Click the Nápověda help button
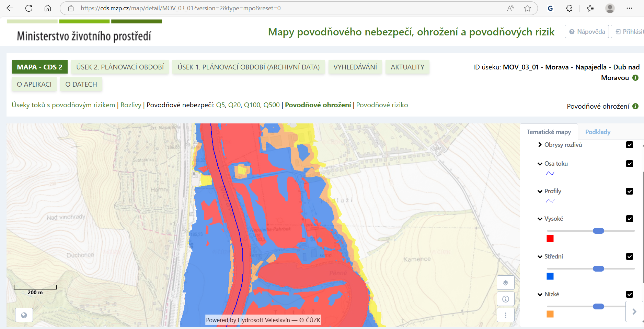This screenshot has height=329, width=644. click(x=587, y=32)
